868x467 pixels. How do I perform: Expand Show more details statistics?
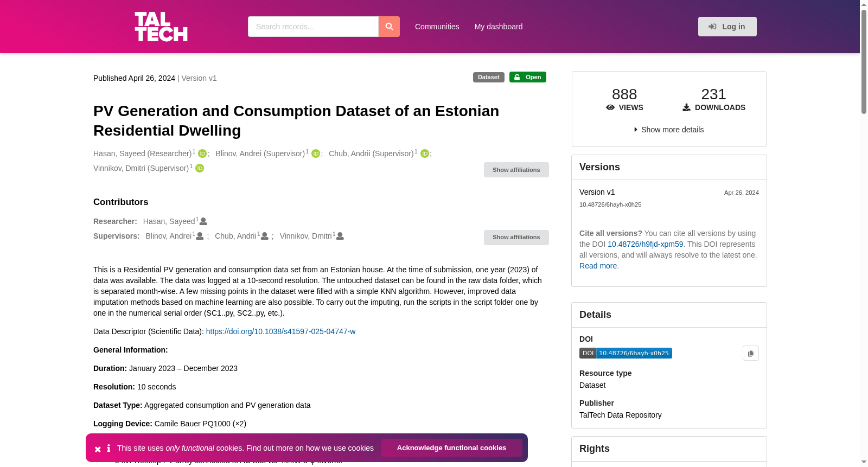tap(669, 130)
